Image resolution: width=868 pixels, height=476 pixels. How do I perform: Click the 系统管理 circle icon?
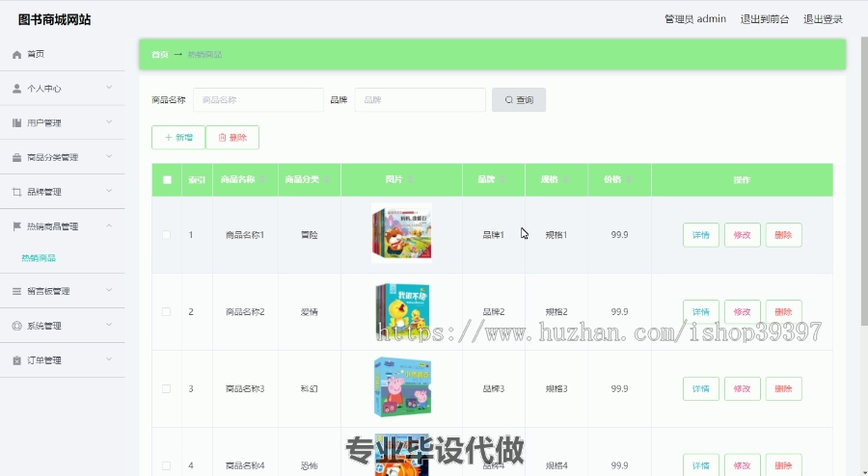tap(16, 326)
